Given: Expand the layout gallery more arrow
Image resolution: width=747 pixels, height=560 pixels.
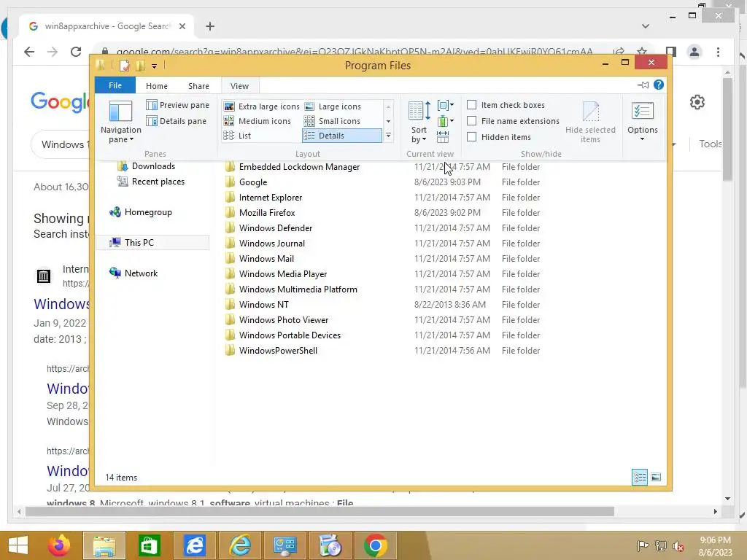Looking at the screenshot, I should click(389, 136).
